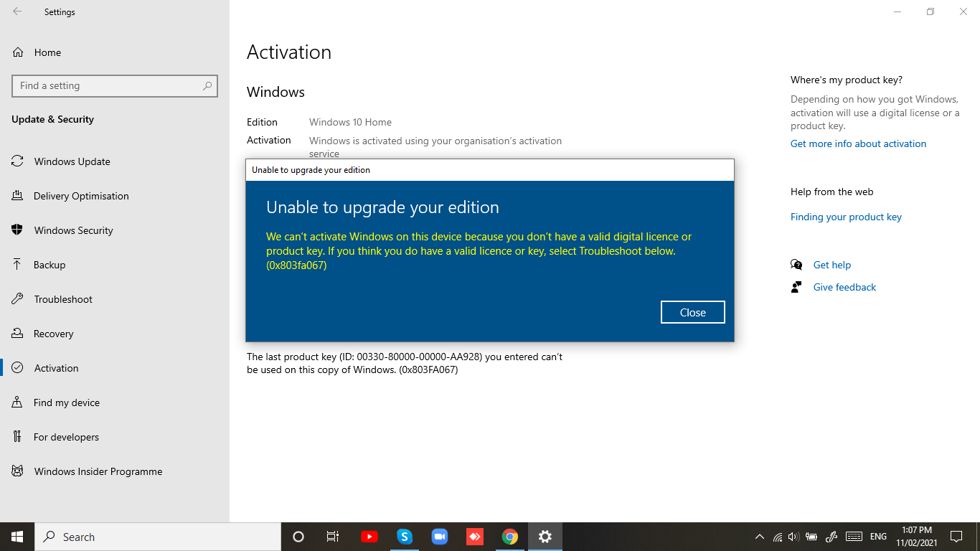Click the Troubleshoot wrench icon
Screen dimensions: 980x551
coord(17,299)
